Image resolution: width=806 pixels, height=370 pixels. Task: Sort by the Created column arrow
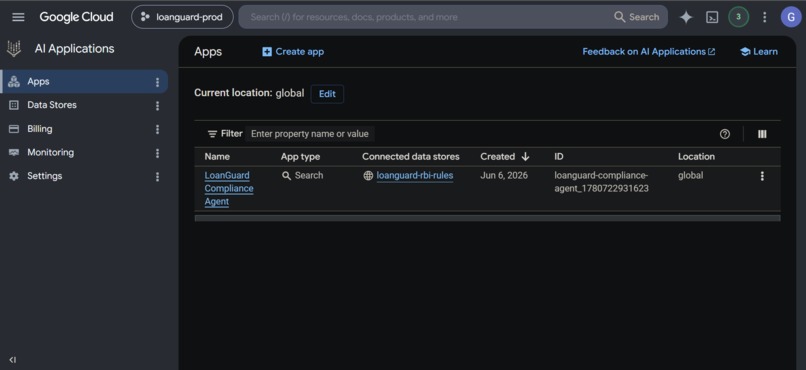[x=525, y=157]
